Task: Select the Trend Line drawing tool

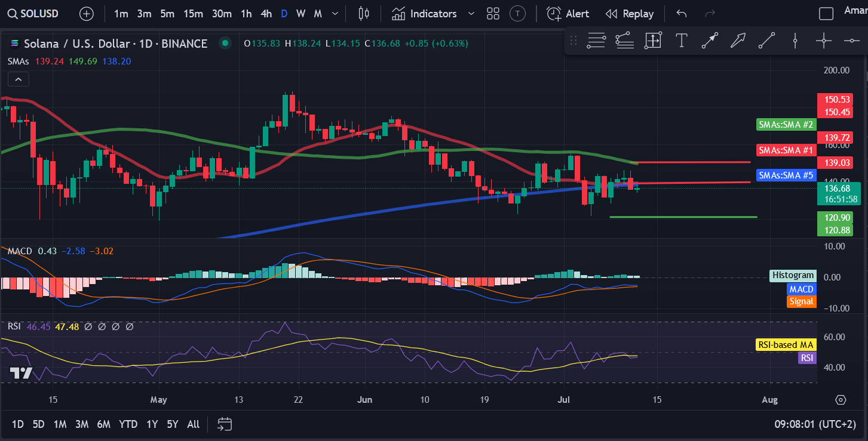Action: (766, 41)
